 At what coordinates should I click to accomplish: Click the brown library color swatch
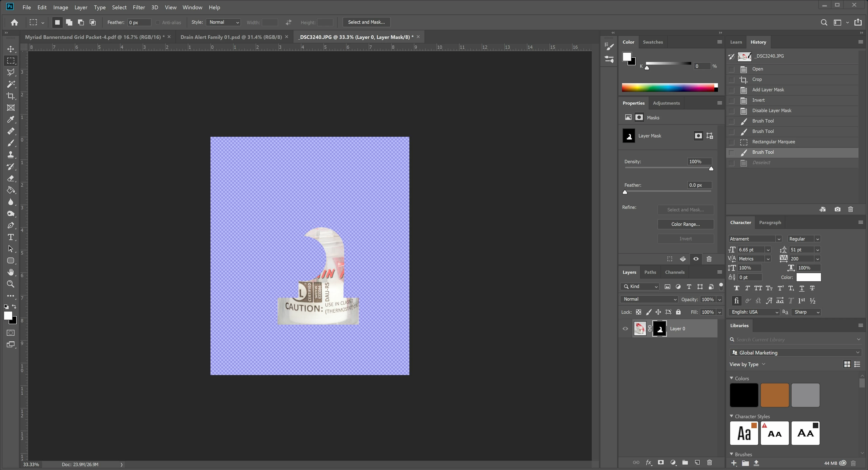pyautogui.click(x=774, y=395)
